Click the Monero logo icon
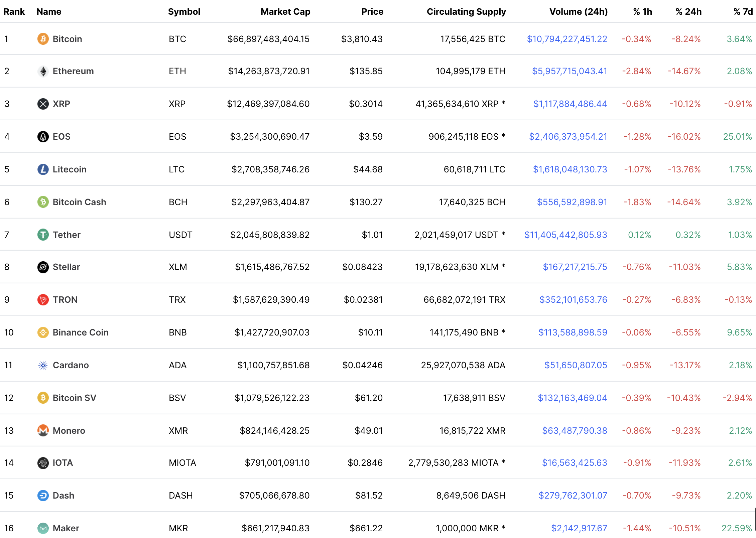 coord(43,430)
